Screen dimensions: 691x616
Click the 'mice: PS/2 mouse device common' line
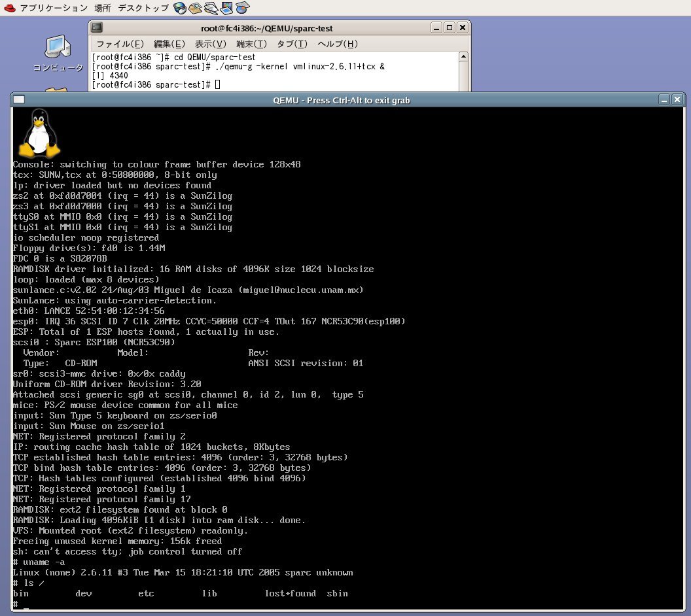tap(125, 405)
